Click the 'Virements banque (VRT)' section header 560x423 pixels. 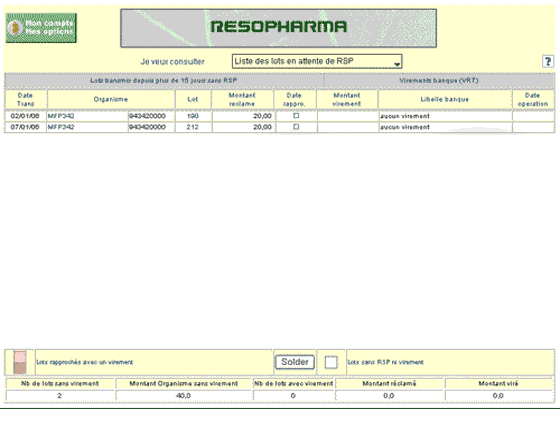coord(439,80)
